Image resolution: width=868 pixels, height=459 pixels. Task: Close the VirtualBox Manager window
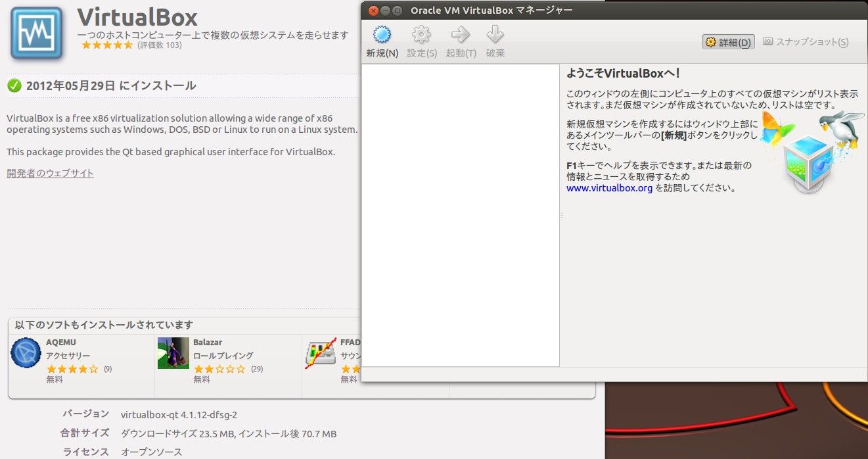pyautogui.click(x=373, y=11)
